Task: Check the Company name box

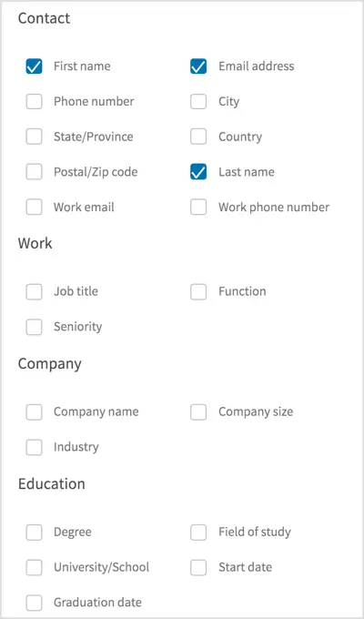Action: pos(34,412)
